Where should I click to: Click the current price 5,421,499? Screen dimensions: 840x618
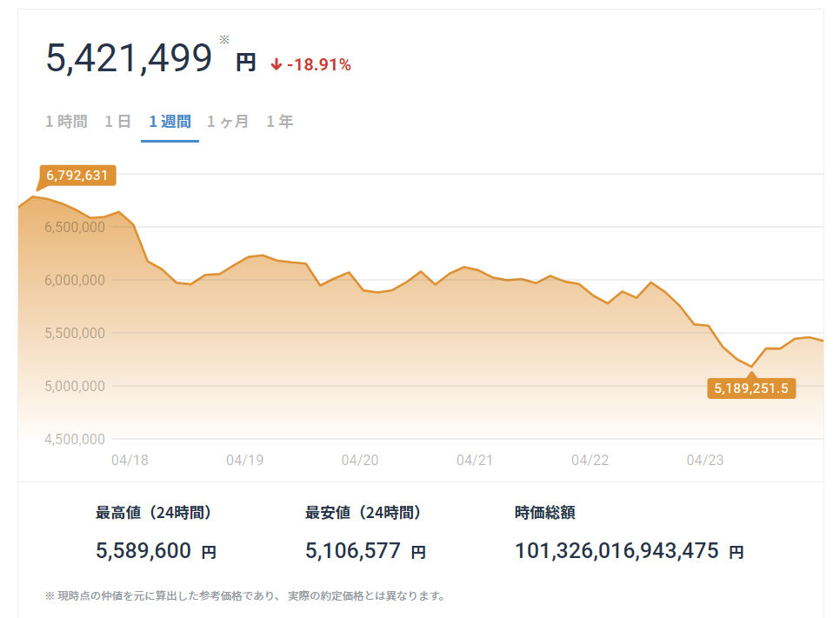pyautogui.click(x=129, y=58)
